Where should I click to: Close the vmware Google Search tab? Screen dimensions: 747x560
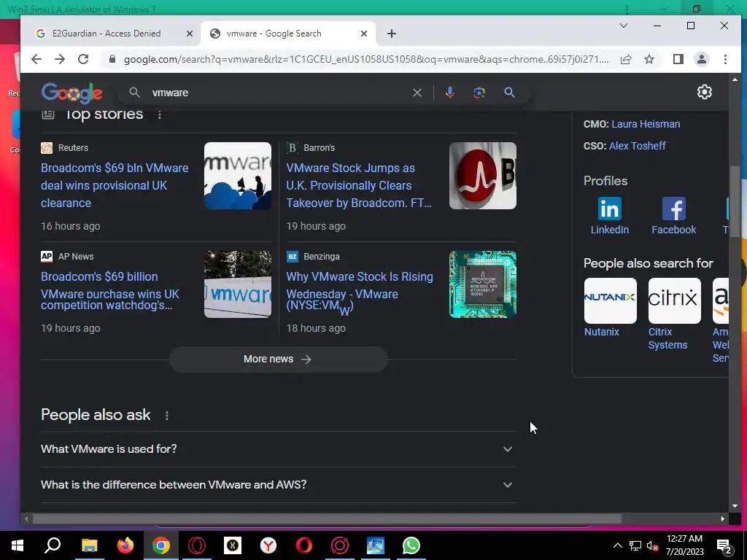364,34
